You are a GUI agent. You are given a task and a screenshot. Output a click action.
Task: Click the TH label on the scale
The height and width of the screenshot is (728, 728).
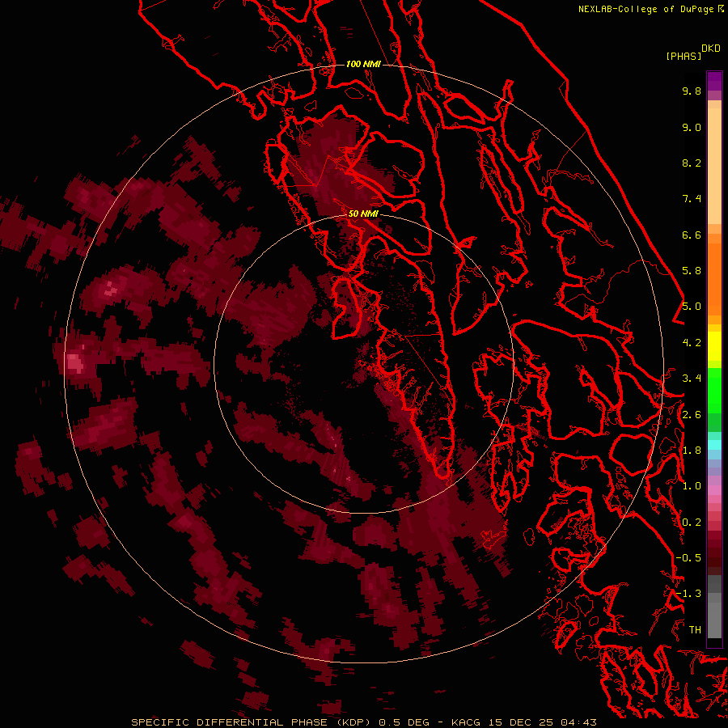pos(695,630)
